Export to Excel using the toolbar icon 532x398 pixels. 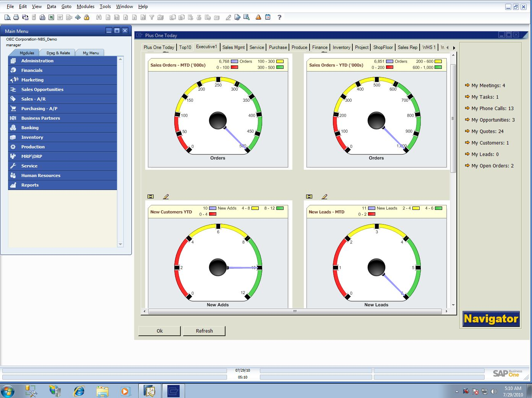(51, 17)
